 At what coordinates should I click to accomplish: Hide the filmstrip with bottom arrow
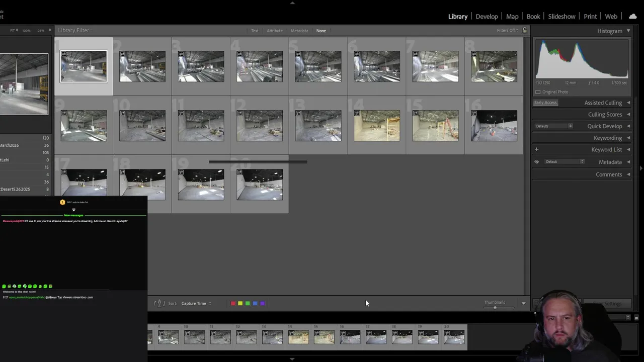pos(292,359)
